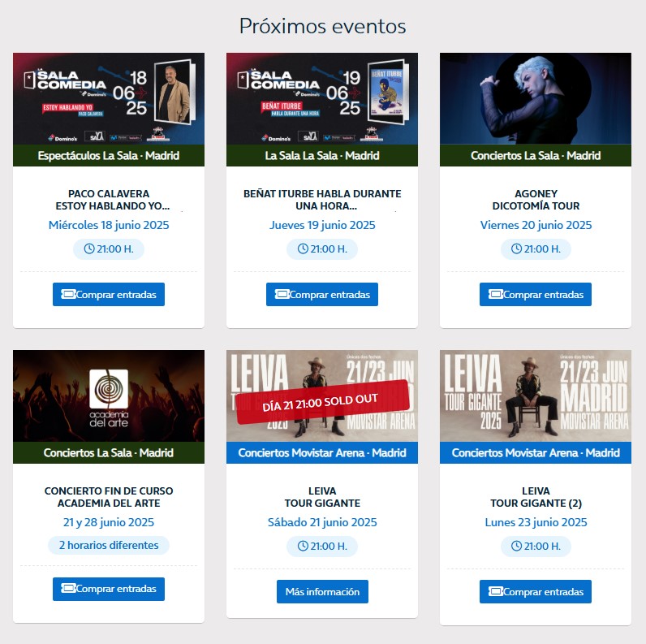Select the 'Espectáculos La Sala · Madrid' category bar

(x=109, y=155)
